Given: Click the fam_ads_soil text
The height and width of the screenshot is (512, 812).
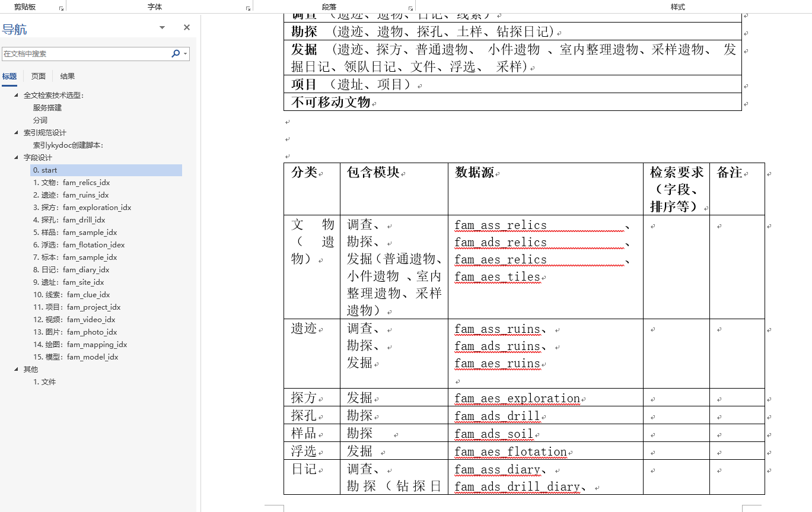Looking at the screenshot, I should click(x=494, y=434).
